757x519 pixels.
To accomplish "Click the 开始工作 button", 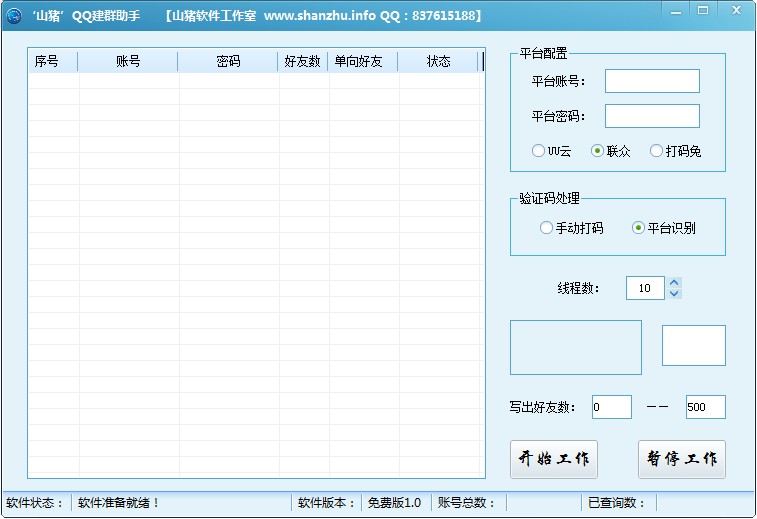I will click(554, 459).
